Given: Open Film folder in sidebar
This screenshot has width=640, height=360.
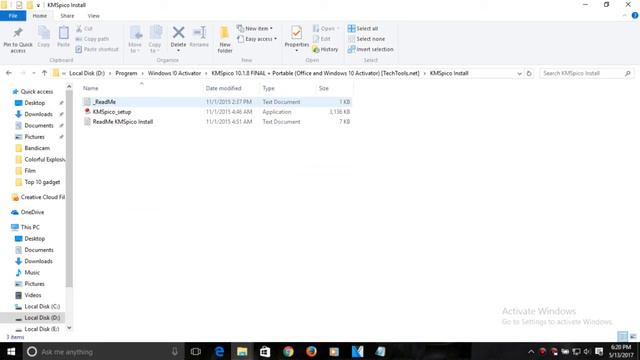Looking at the screenshot, I should pos(30,171).
